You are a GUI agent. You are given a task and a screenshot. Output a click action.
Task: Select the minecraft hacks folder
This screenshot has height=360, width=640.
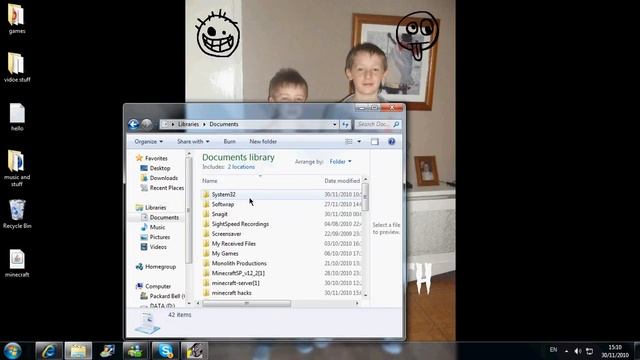point(231,293)
